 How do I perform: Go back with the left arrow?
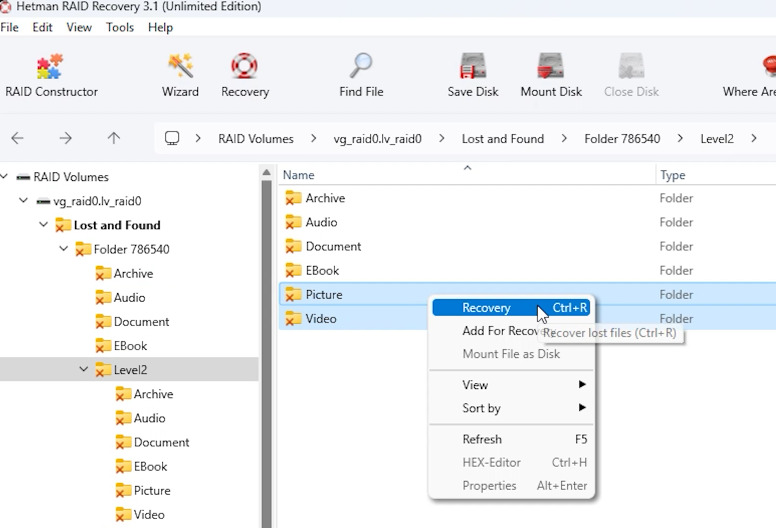click(17, 138)
